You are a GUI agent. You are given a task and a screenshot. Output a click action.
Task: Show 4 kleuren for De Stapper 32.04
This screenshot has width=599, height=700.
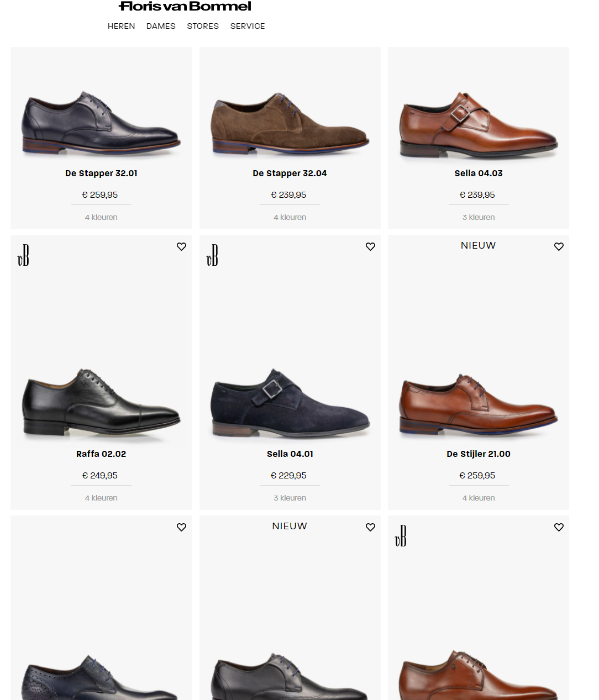[x=290, y=217]
